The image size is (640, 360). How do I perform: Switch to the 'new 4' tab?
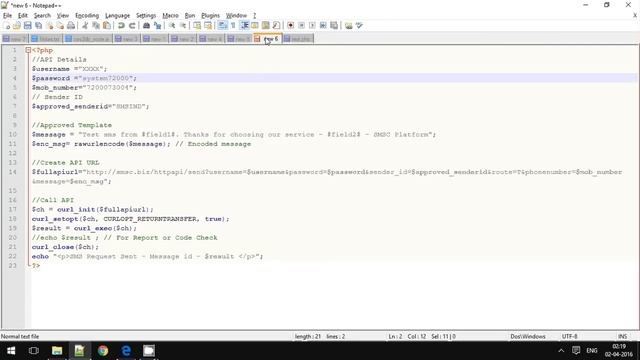(211, 39)
